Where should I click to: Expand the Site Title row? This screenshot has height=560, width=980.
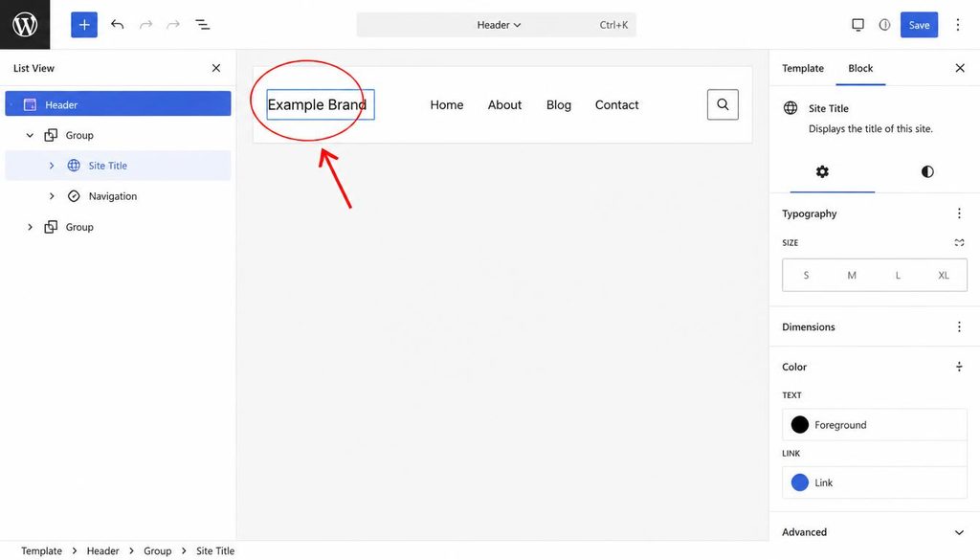[52, 166]
